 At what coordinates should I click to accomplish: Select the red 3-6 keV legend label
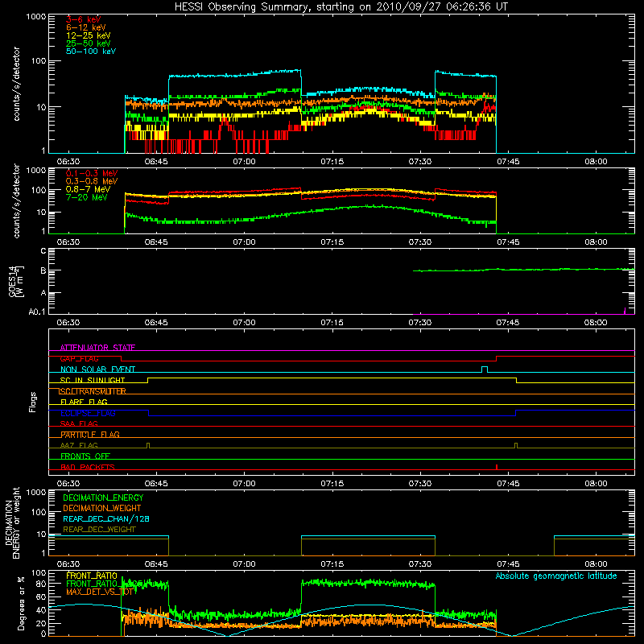84,19
